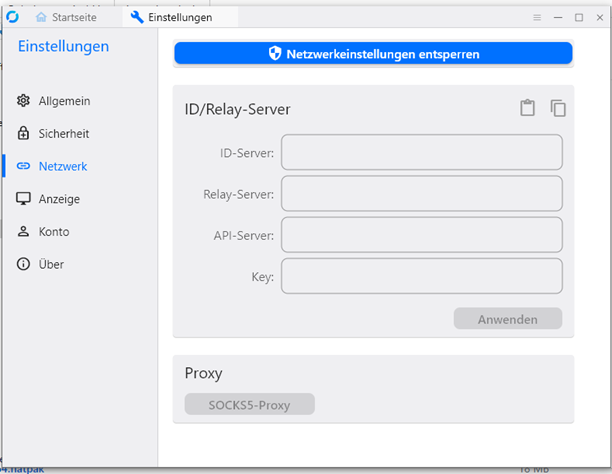The image size is (612, 474).
Task: Click into the ID-Server field
Action: (x=421, y=153)
